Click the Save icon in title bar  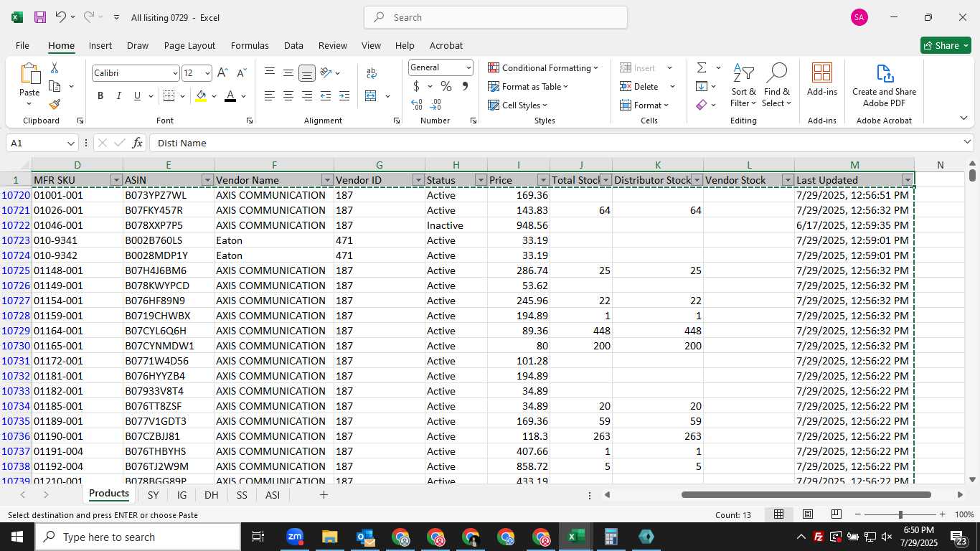(x=40, y=17)
